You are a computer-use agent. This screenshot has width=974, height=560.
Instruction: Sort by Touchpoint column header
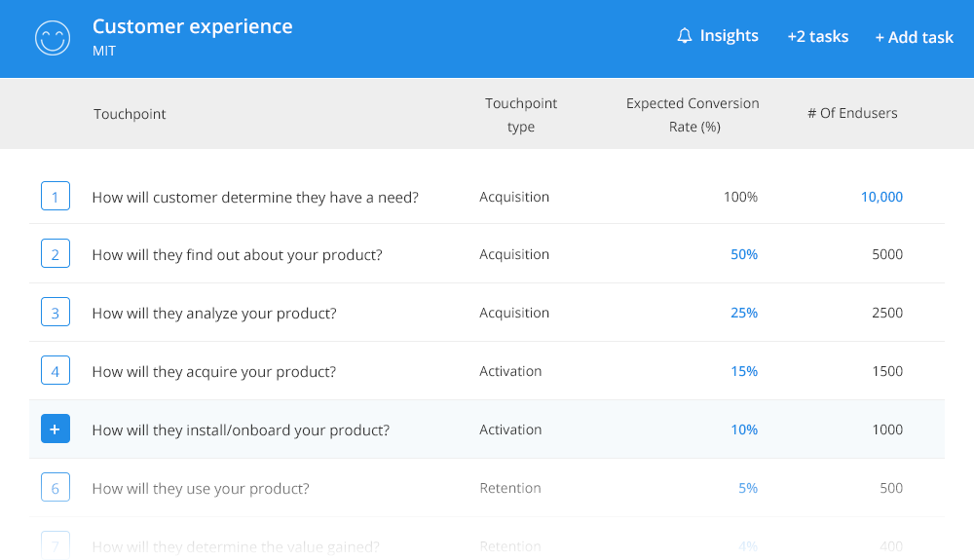[130, 114]
